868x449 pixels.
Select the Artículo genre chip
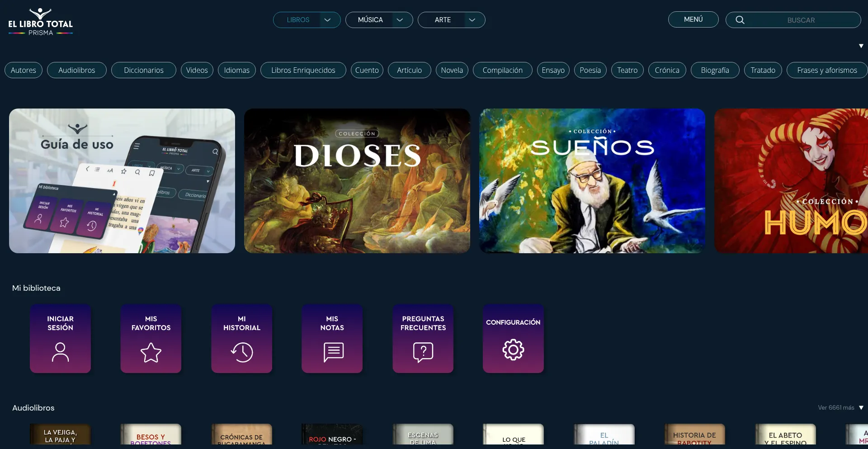[410, 70]
